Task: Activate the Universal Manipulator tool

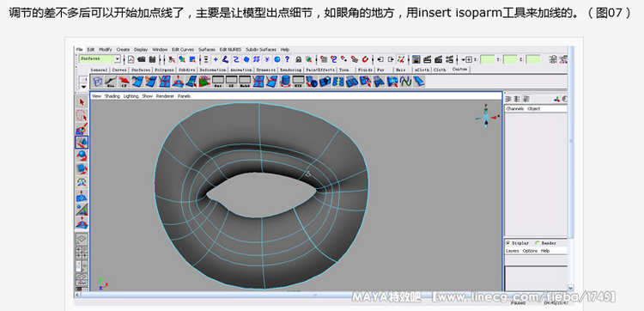Action: pyautogui.click(x=82, y=182)
